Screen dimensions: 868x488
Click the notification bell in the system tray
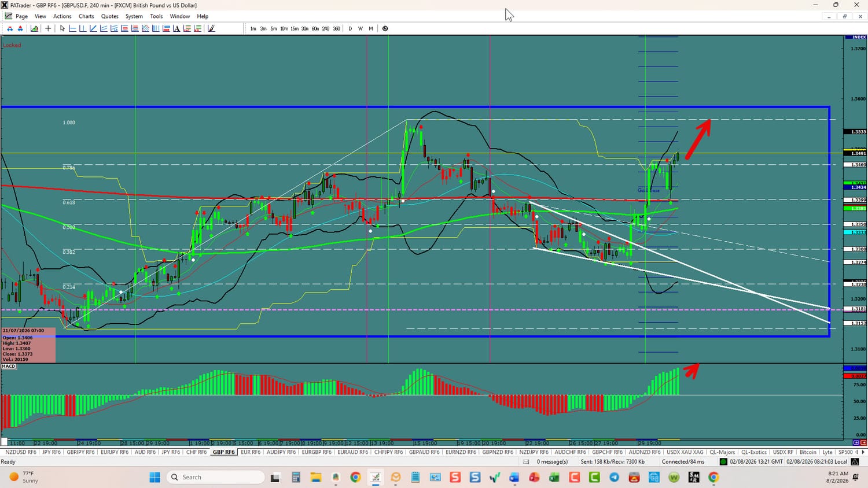pyautogui.click(x=856, y=477)
